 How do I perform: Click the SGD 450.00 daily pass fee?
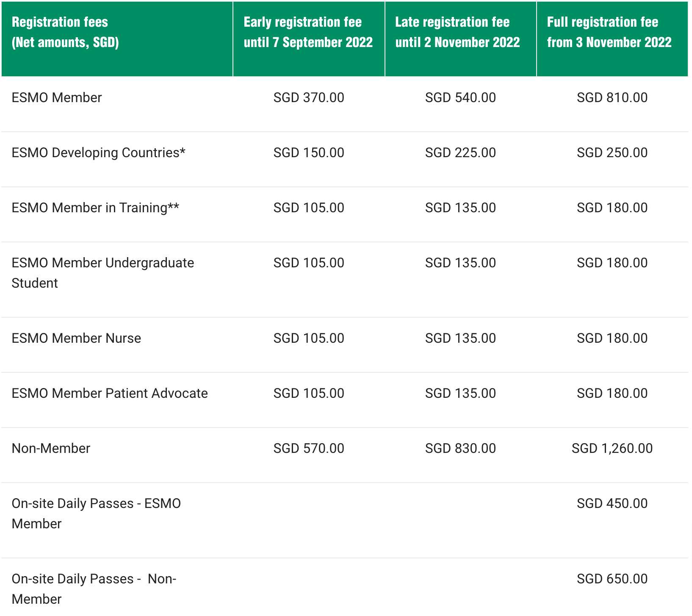[612, 504]
